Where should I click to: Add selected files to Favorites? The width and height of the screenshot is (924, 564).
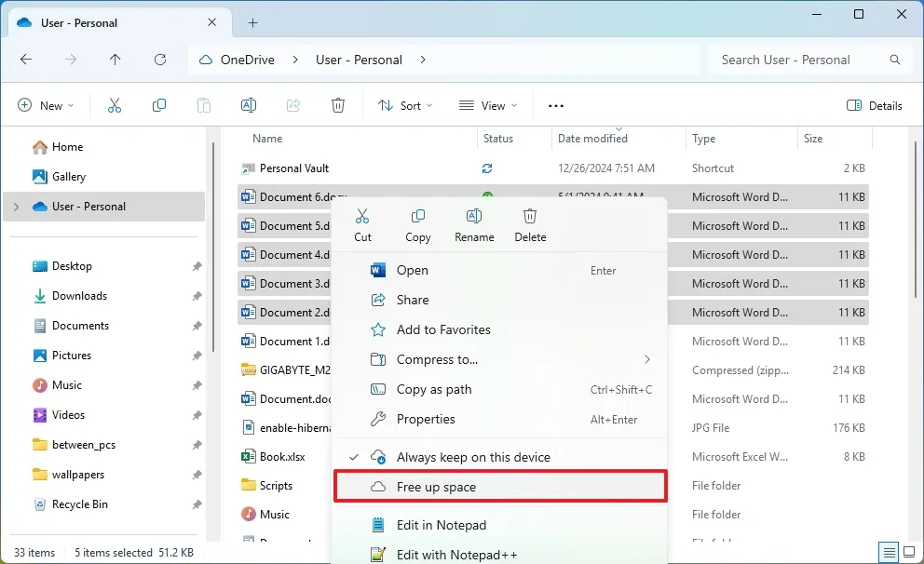(442, 329)
